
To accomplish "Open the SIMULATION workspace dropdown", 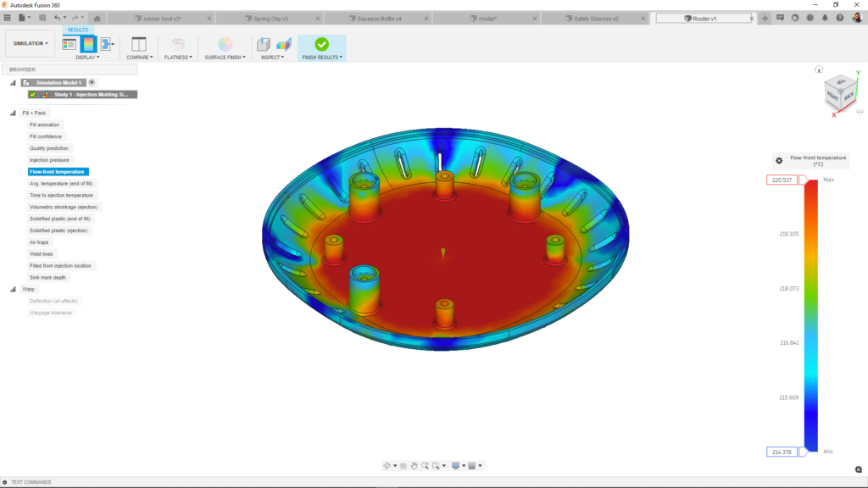I will (31, 43).
